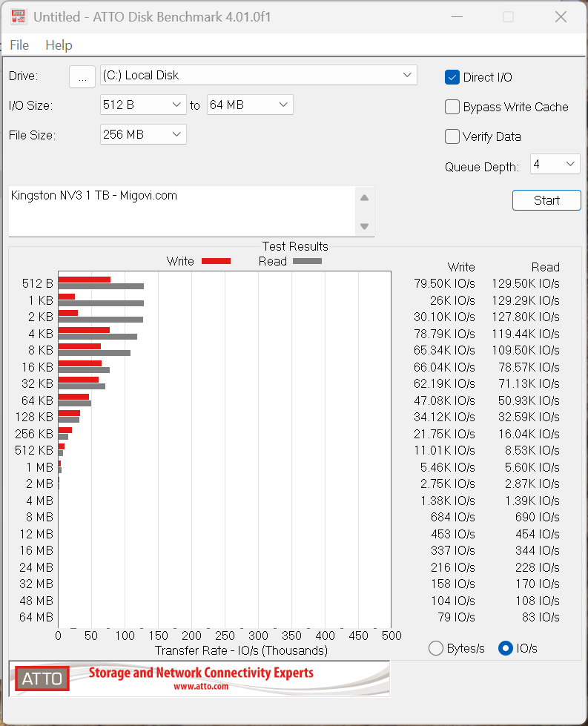This screenshot has width=588, height=726.
Task: Click the ATTO banner www.atto.com link
Action: [201, 686]
